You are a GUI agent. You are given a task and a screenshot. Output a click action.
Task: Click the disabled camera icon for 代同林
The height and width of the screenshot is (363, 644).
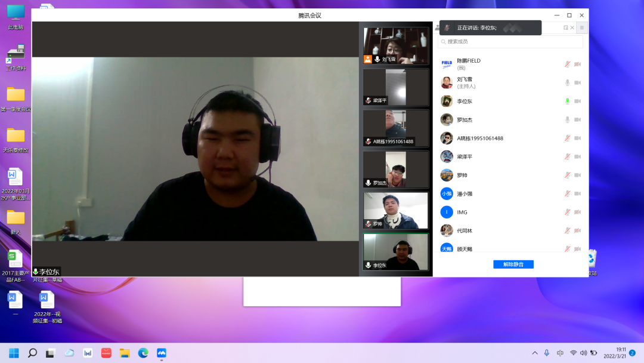point(577,230)
